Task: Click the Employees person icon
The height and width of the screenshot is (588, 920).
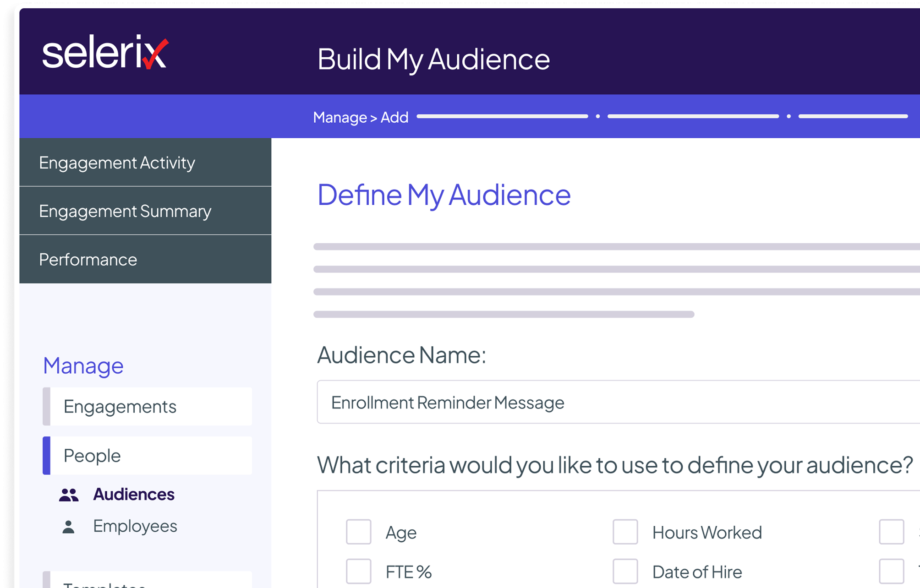Action: (68, 527)
